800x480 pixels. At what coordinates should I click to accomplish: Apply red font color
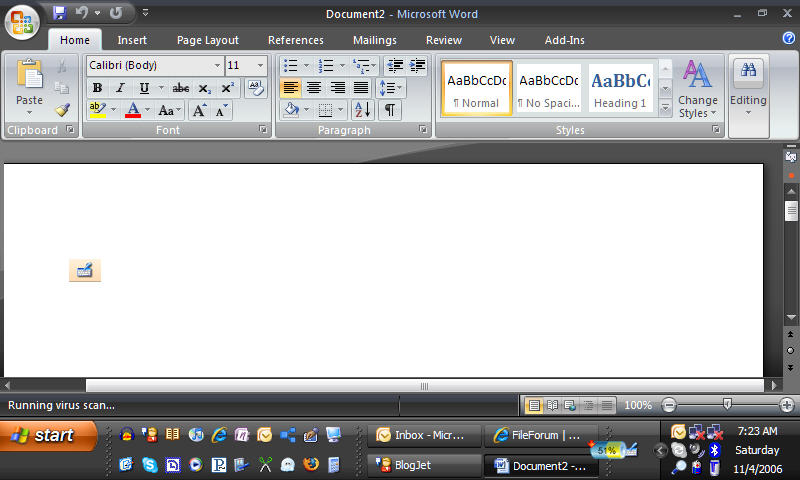click(133, 110)
